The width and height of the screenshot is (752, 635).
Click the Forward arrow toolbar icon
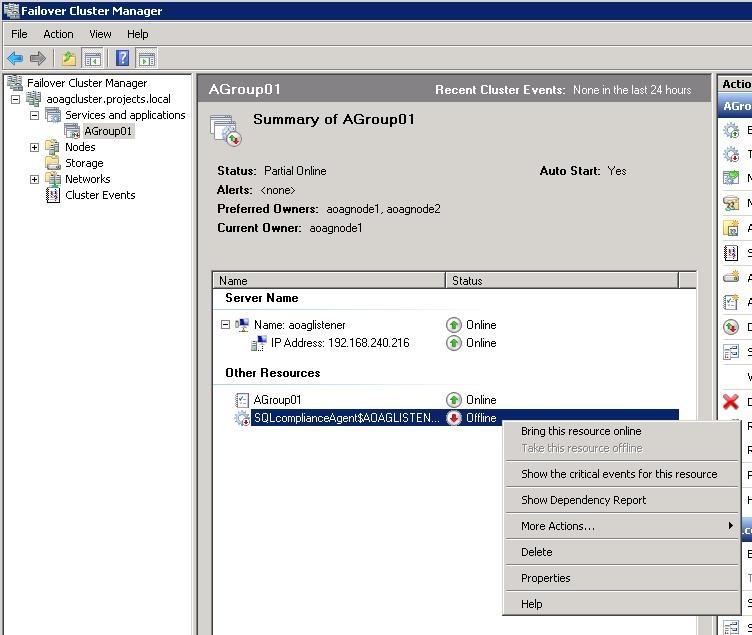tap(37, 59)
